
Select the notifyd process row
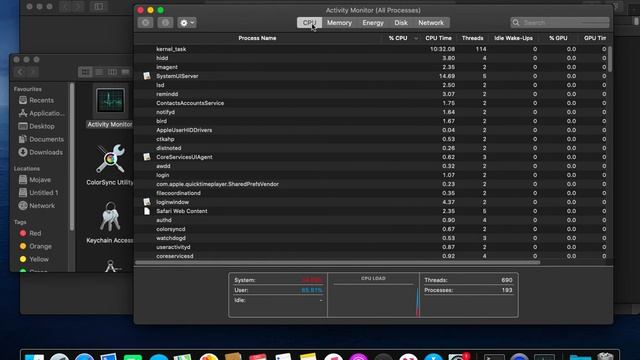click(371, 112)
